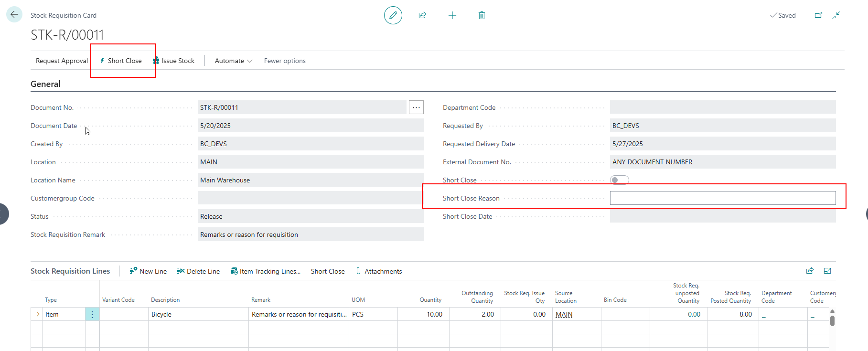The width and height of the screenshot is (868, 351).
Task: Click Short Close in the top action bar
Action: pos(121,61)
